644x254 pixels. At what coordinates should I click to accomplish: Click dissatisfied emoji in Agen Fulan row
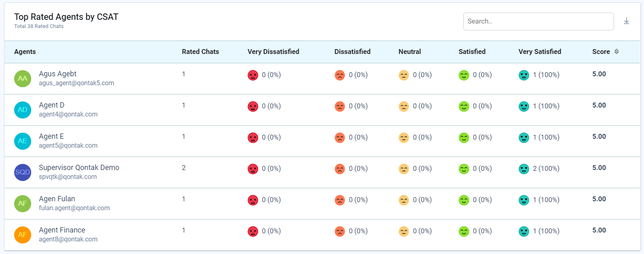(340, 200)
